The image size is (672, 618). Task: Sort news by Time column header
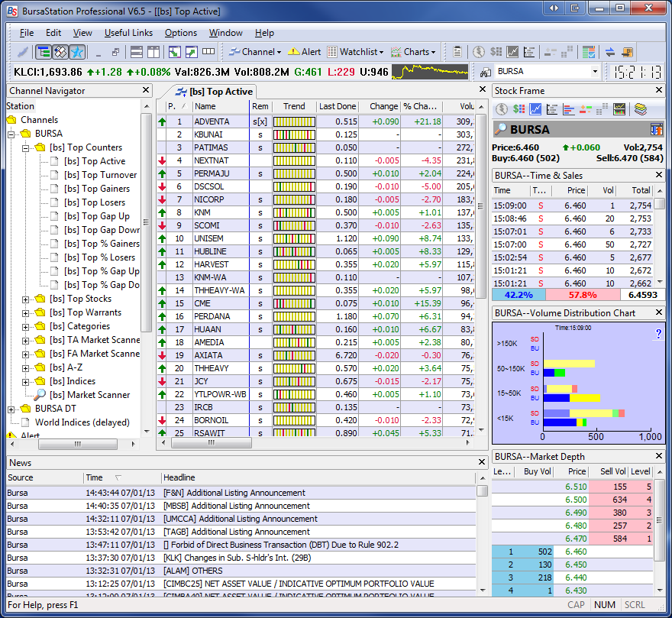121,477
